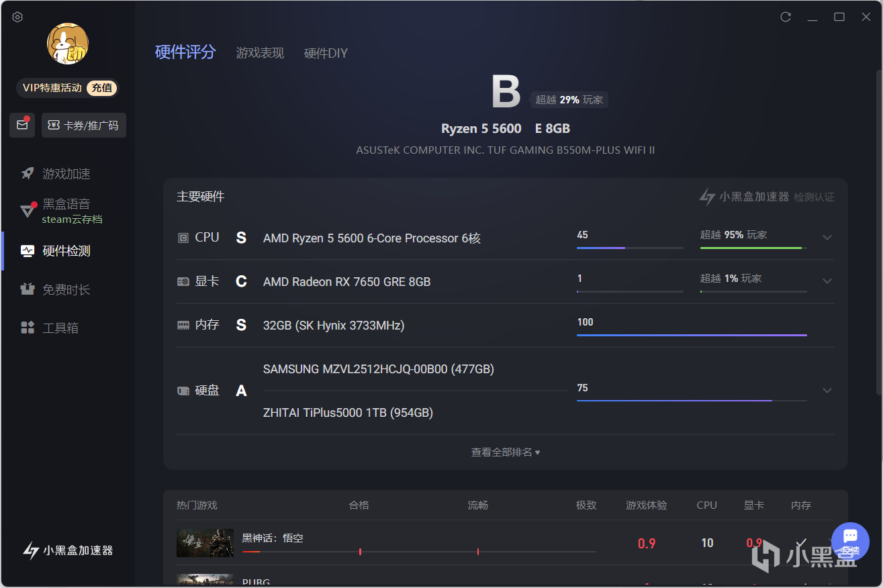Open 黑盒语音 in sidebar
Viewport: 883px width, 588px height.
click(66, 204)
